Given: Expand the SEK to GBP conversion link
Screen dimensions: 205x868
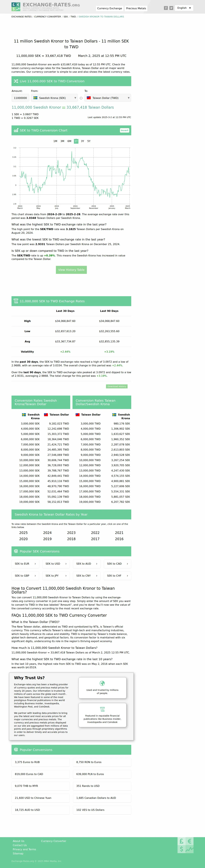Looking at the screenshot, I should (25, 576).
